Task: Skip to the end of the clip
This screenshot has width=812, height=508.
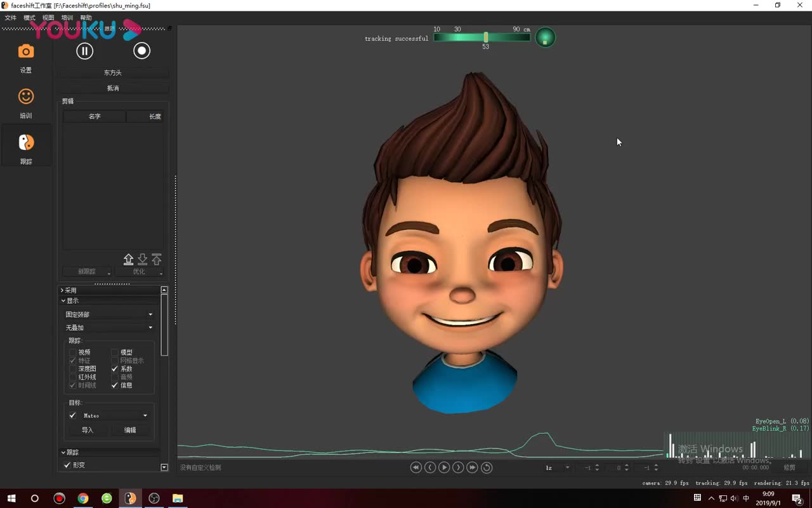Action: click(x=472, y=467)
